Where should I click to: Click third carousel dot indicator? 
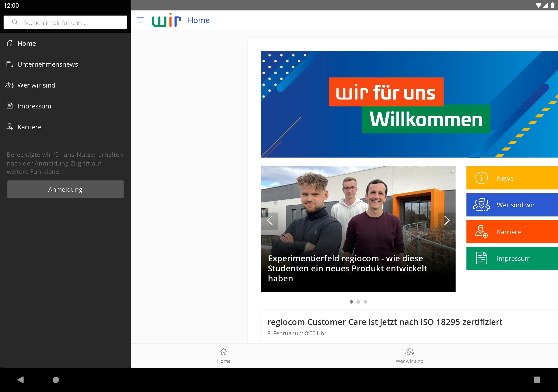pos(365,302)
